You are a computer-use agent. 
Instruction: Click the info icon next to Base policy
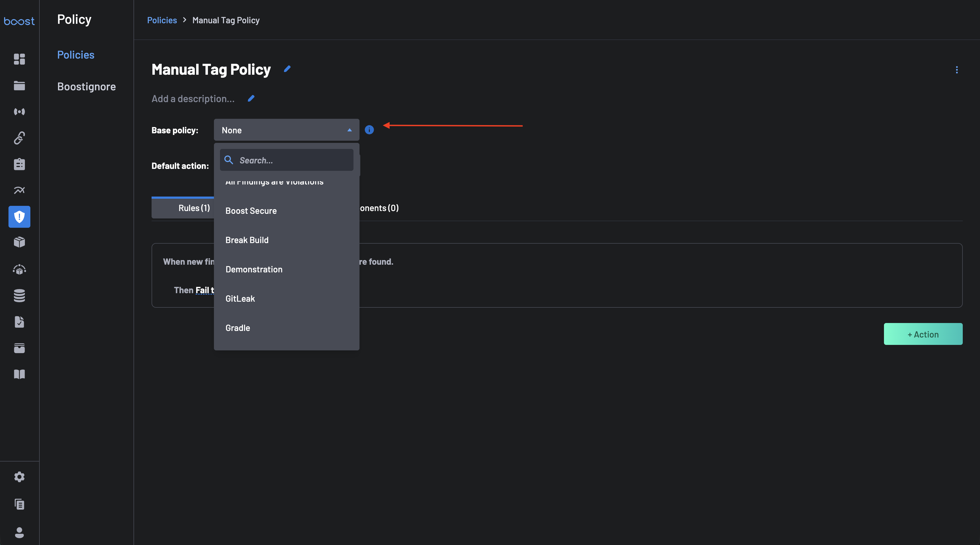(x=369, y=130)
